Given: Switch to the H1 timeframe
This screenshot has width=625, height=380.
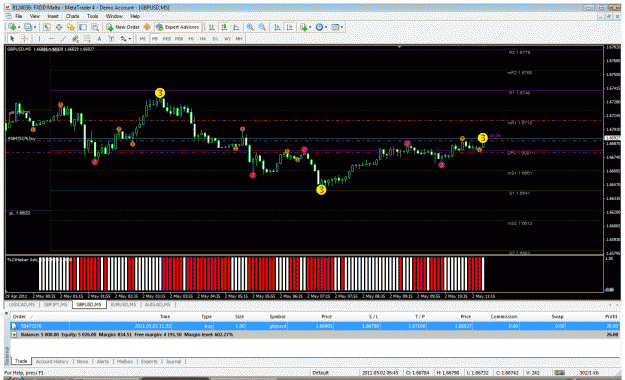Looking at the screenshot, I should tap(191, 39).
